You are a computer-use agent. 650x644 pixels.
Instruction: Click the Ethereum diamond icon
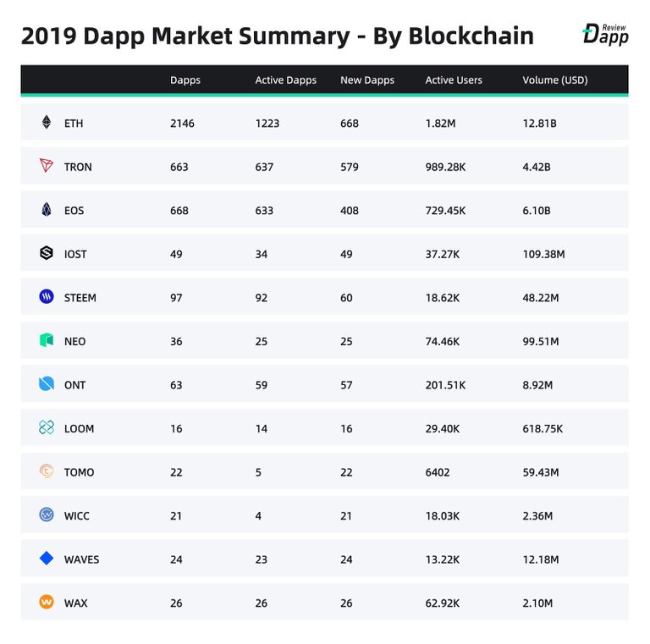point(47,123)
